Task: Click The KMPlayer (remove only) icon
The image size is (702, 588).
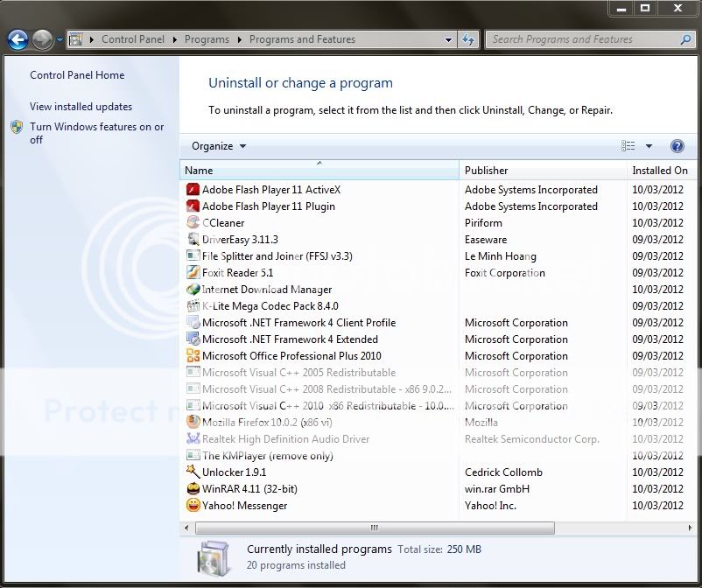Action: click(x=193, y=455)
